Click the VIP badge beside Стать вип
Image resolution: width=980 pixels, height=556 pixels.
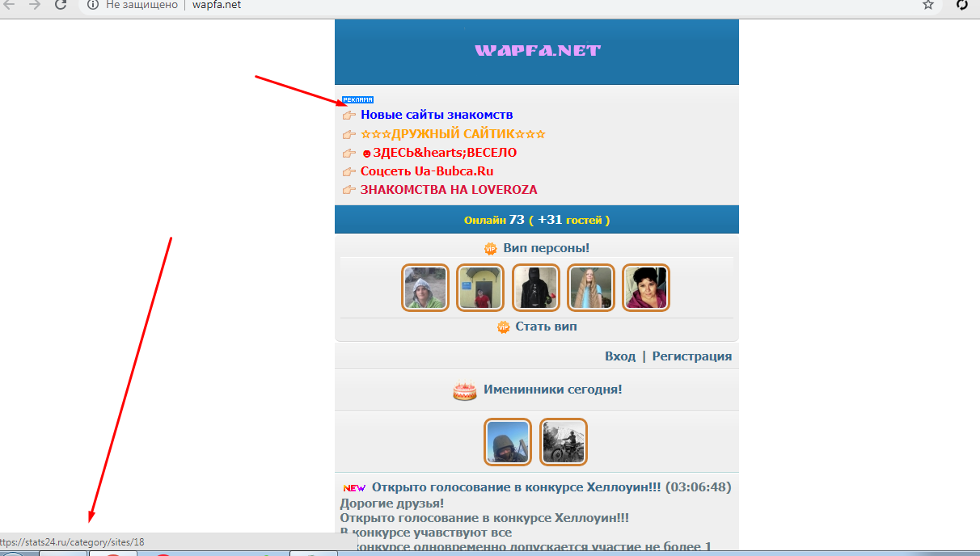pyautogui.click(x=503, y=327)
